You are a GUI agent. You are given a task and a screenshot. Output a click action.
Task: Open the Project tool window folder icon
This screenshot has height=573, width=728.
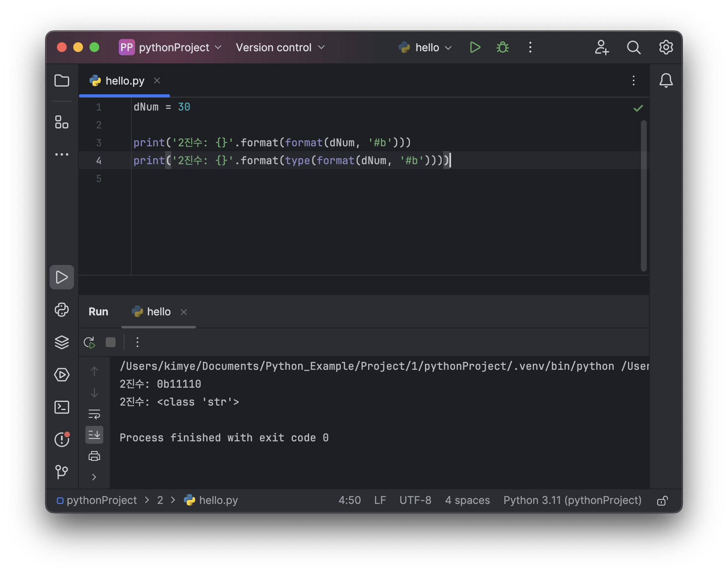click(62, 80)
